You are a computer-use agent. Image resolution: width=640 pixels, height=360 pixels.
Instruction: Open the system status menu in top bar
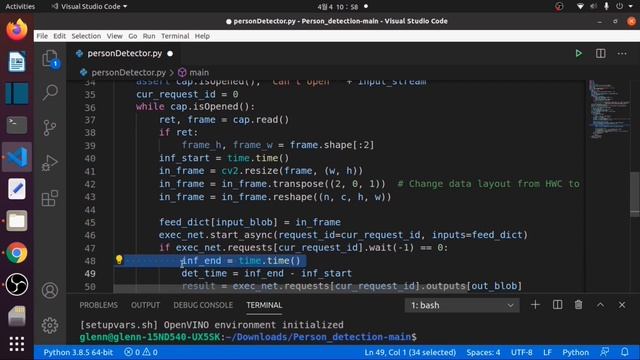pyautogui.click(x=606, y=7)
